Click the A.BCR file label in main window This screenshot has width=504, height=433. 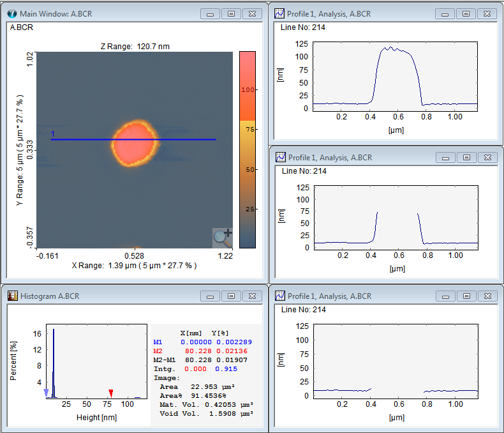pyautogui.click(x=22, y=27)
